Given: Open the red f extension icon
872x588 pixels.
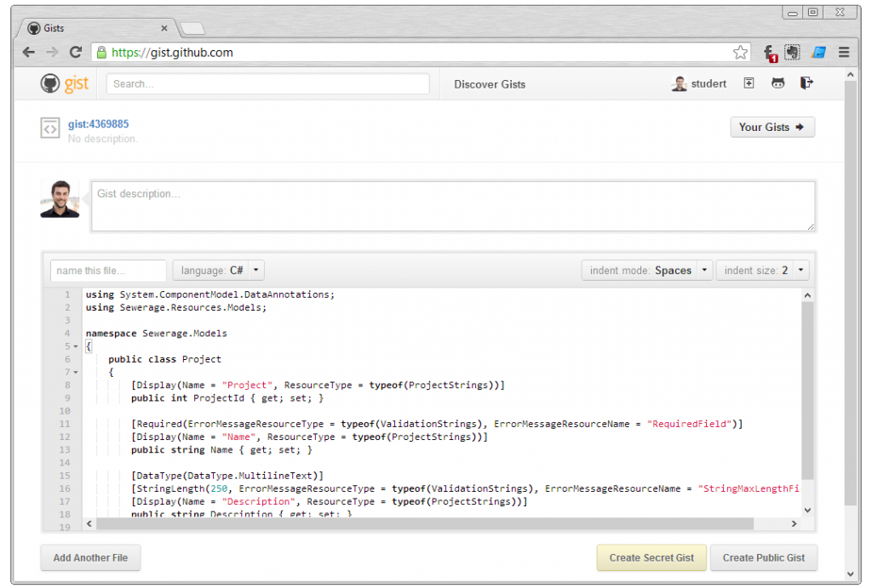Looking at the screenshot, I should click(x=770, y=53).
